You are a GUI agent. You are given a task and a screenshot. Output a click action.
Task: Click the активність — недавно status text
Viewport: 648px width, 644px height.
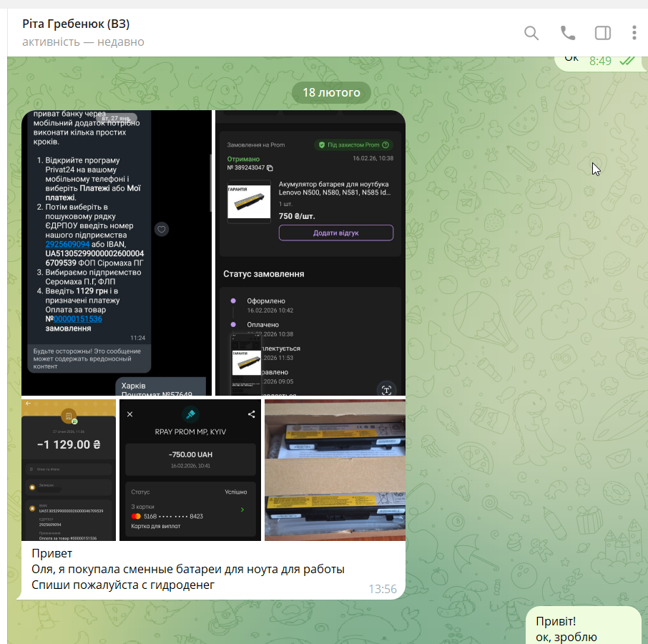pyautogui.click(x=83, y=42)
